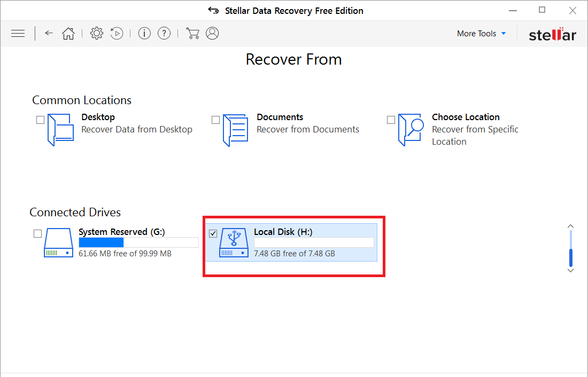
Task: Click 'Recover from Documents' text
Action: tap(308, 129)
